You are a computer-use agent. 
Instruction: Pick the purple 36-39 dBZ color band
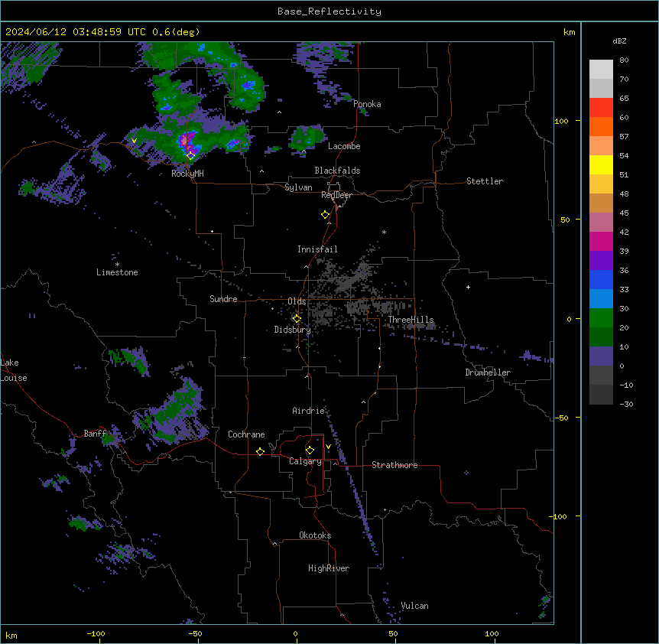pos(601,261)
